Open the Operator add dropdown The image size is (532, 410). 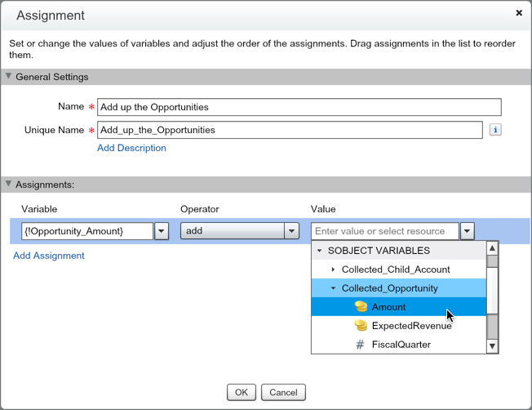291,231
